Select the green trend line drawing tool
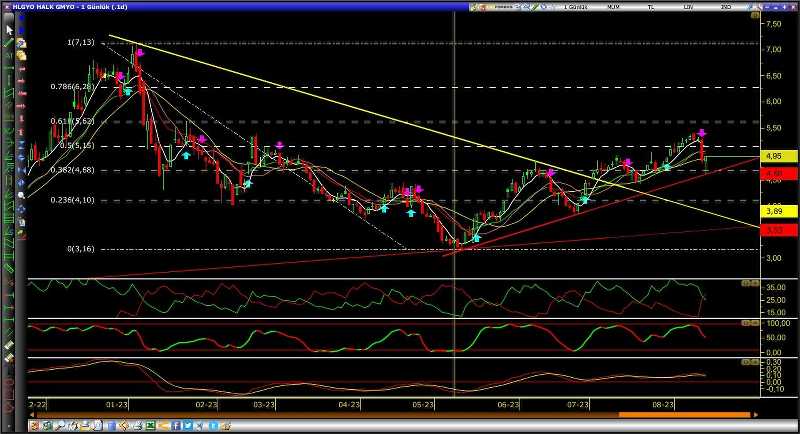The width and height of the screenshot is (800, 434). (x=9, y=43)
